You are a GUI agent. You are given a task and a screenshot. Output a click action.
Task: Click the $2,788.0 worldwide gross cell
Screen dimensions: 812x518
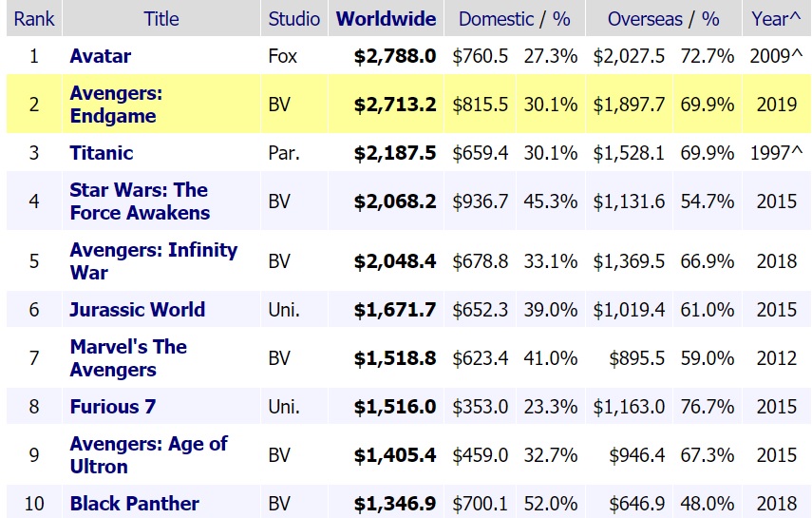[395, 56]
